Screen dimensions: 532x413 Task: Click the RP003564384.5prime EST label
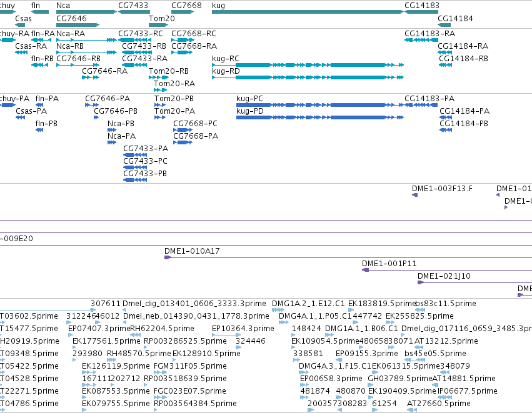click(x=195, y=404)
